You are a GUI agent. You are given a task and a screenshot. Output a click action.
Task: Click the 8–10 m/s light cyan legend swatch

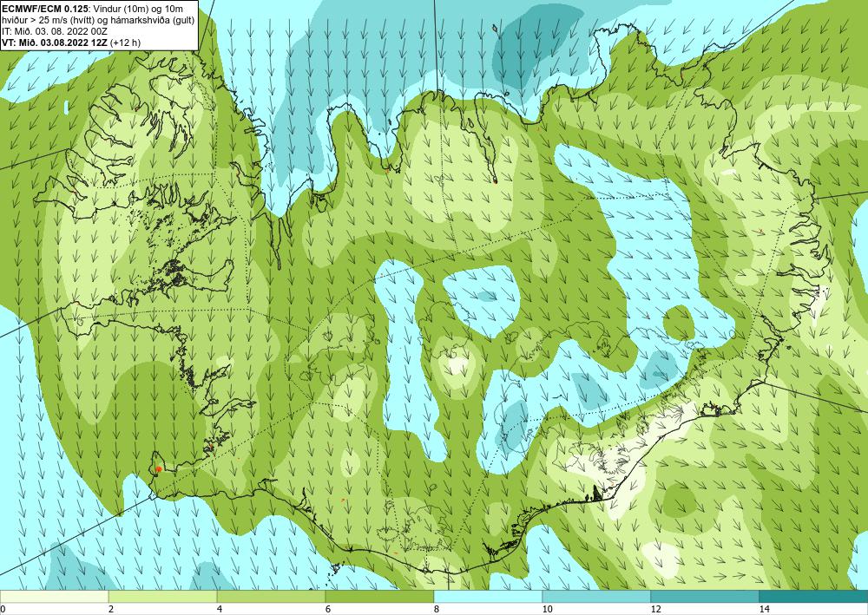pyautogui.click(x=488, y=596)
